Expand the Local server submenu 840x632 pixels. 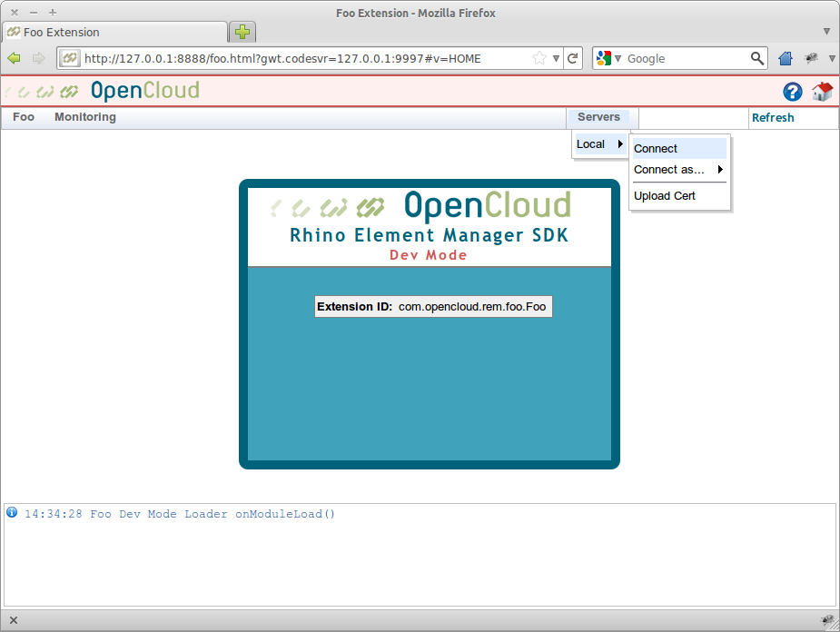click(599, 144)
